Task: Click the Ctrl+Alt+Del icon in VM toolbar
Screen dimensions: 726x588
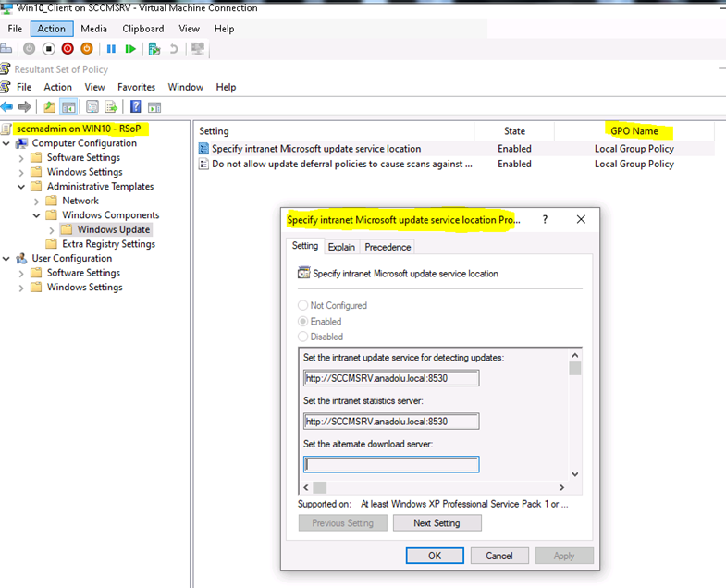Action: click(6, 48)
